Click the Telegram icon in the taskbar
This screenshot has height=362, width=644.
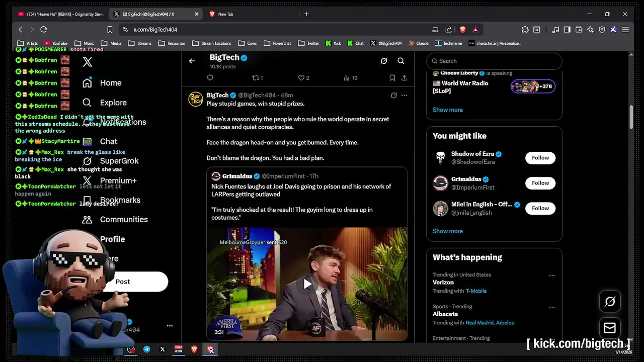[146, 349]
